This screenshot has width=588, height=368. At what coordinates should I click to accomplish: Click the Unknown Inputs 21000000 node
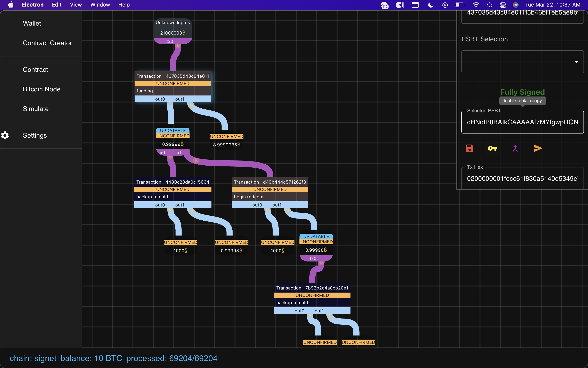(173, 31)
